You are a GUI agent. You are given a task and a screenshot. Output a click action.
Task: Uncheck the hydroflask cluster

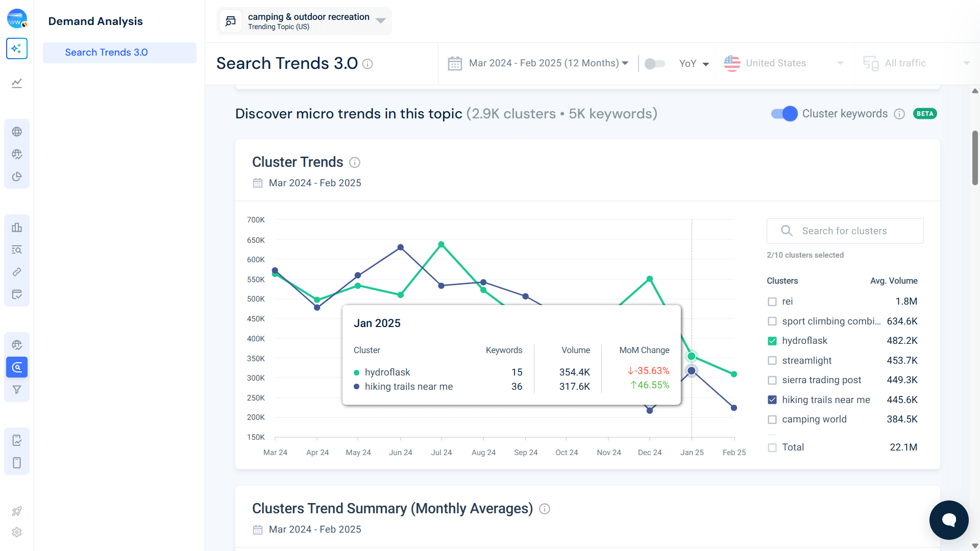(772, 340)
